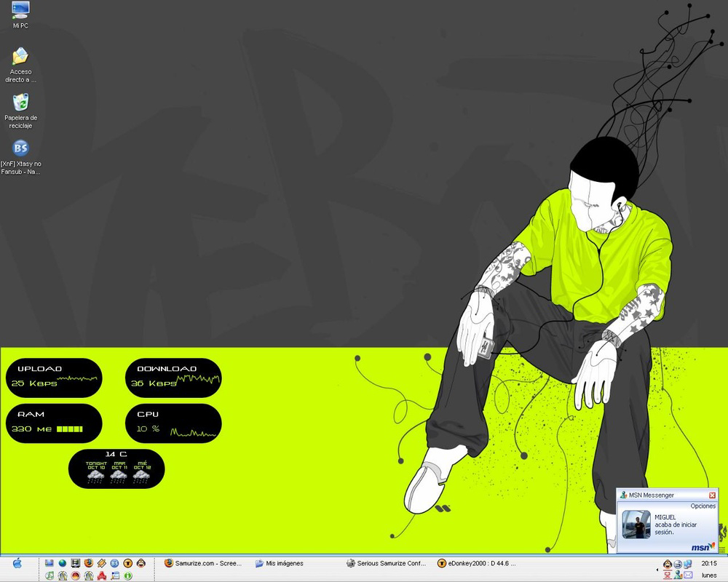The image size is (728, 582).
Task: Collapse the system tray with the arrow
Action: click(657, 570)
